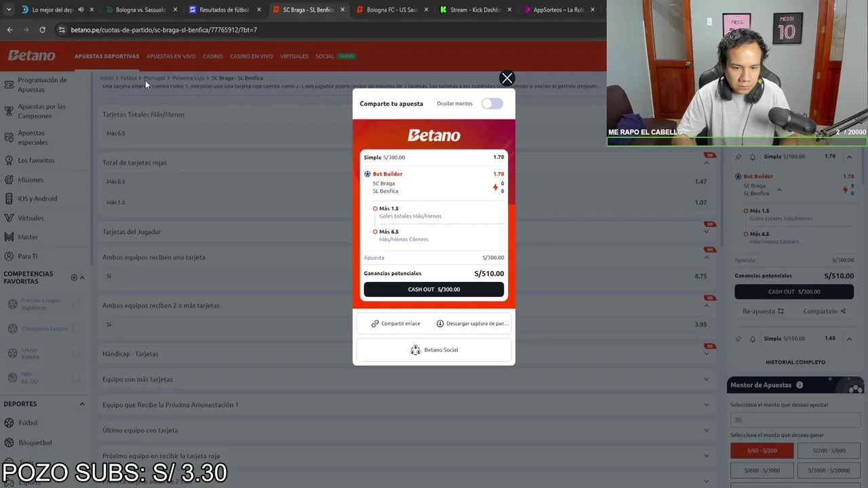Image resolution: width=868 pixels, height=488 pixels.
Task: Click the CASH OUT S/300.00 button in dialog
Action: [x=434, y=289]
